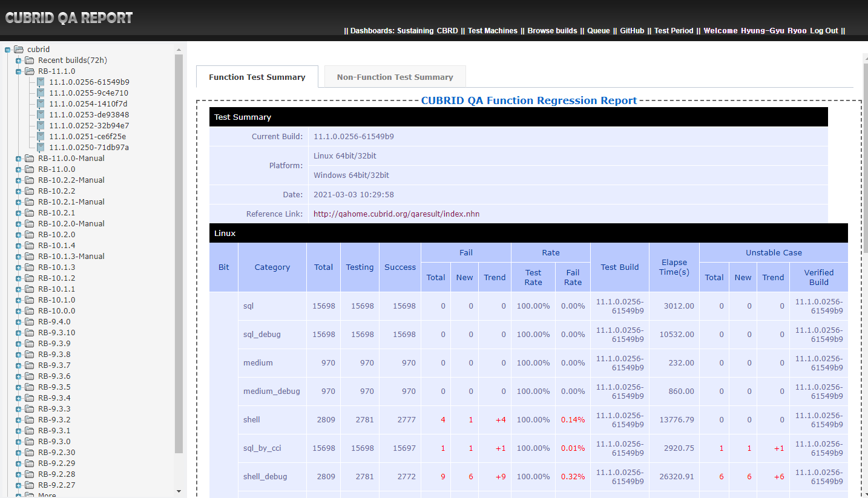
Task: Click the folder icon beside RB-9.3.10
Action: 29,333
